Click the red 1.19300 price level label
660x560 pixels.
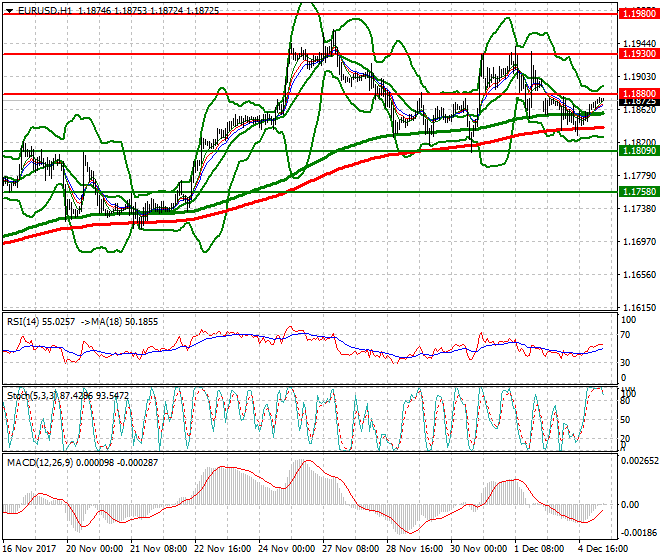[x=639, y=54]
